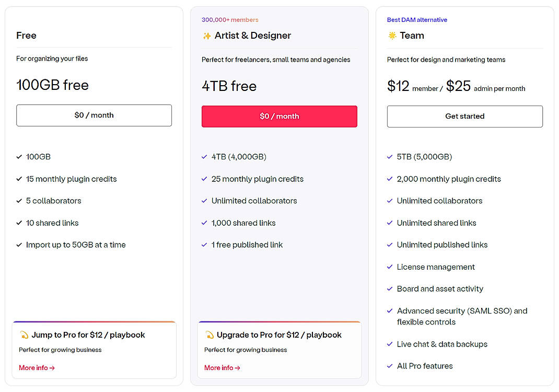Click the pink $0 / month button
The height and width of the screenshot is (392, 559).
279,116
